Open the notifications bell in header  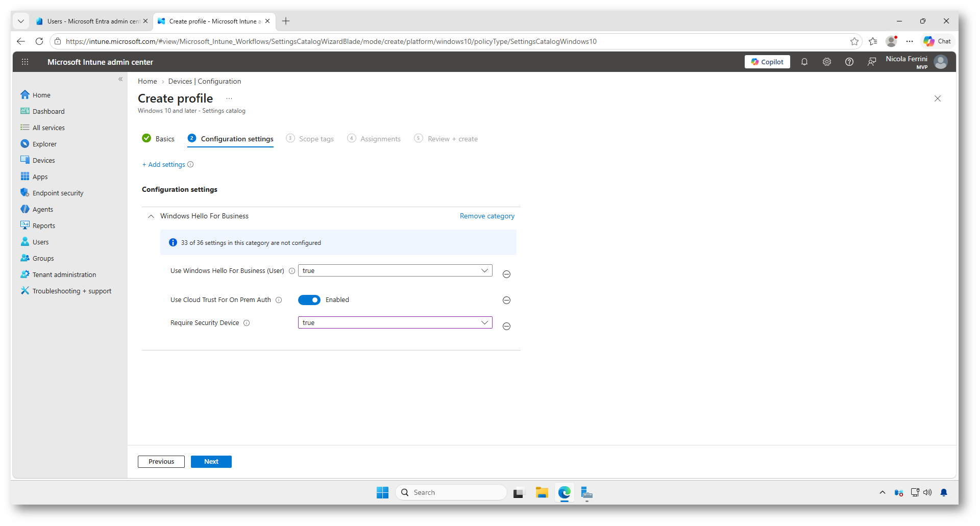(804, 62)
